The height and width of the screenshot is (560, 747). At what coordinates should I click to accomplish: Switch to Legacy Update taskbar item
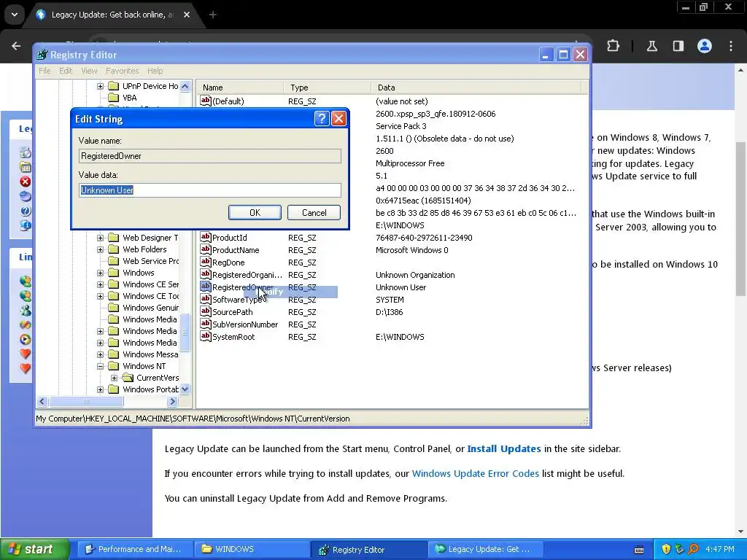(x=484, y=549)
